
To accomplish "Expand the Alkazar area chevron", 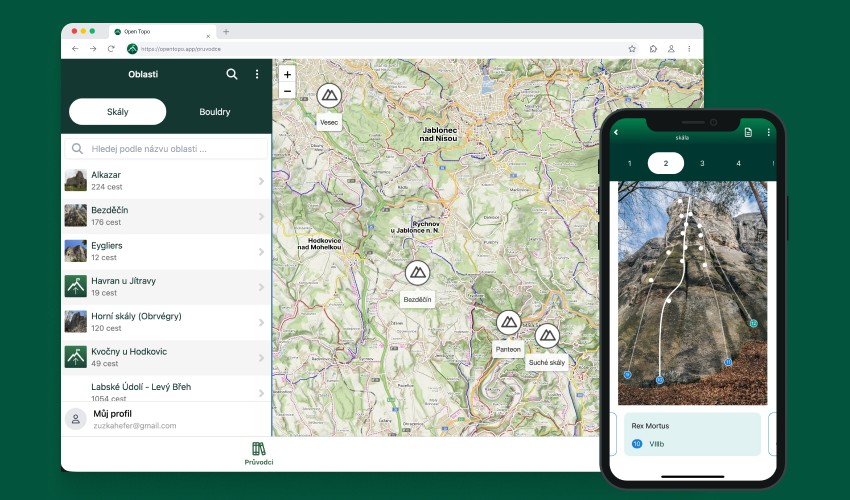I will [261, 181].
